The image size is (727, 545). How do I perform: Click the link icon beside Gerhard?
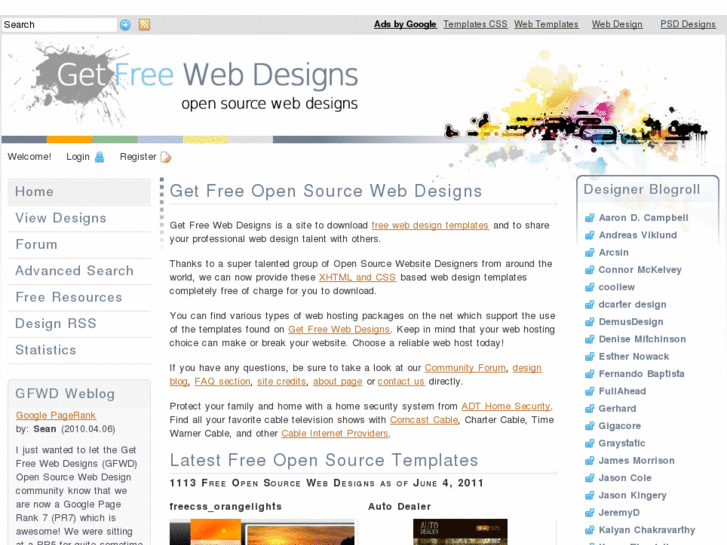pyautogui.click(x=589, y=409)
